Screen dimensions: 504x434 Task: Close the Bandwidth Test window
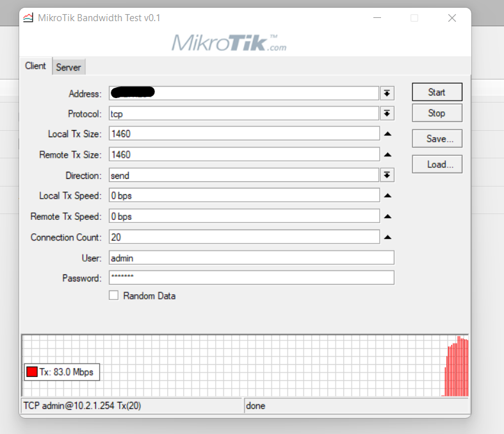[452, 18]
